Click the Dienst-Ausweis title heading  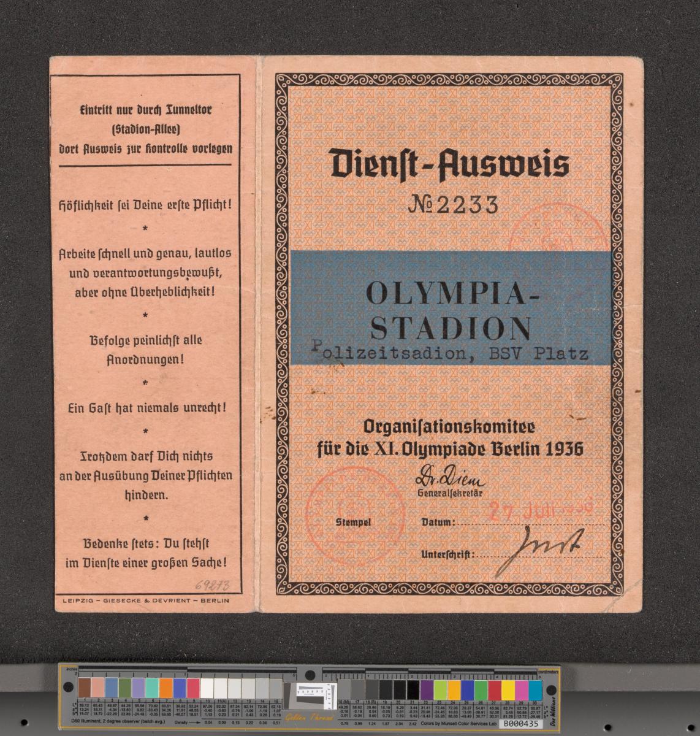(x=450, y=164)
